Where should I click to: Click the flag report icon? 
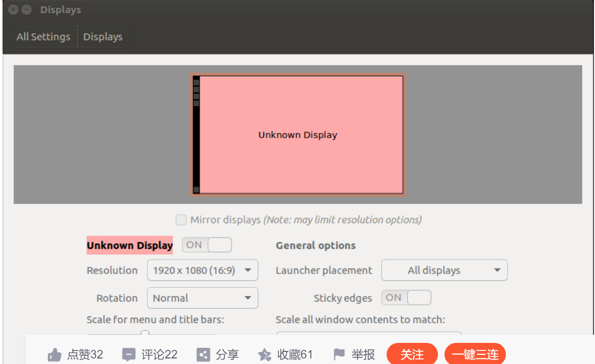[x=339, y=354]
